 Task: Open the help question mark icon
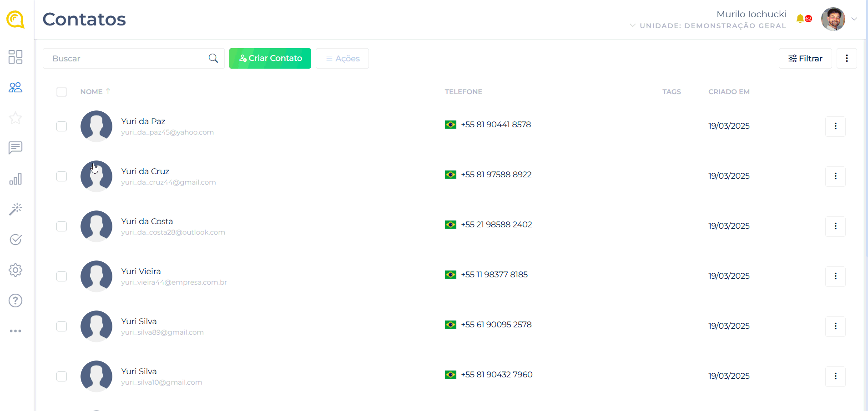click(x=15, y=301)
